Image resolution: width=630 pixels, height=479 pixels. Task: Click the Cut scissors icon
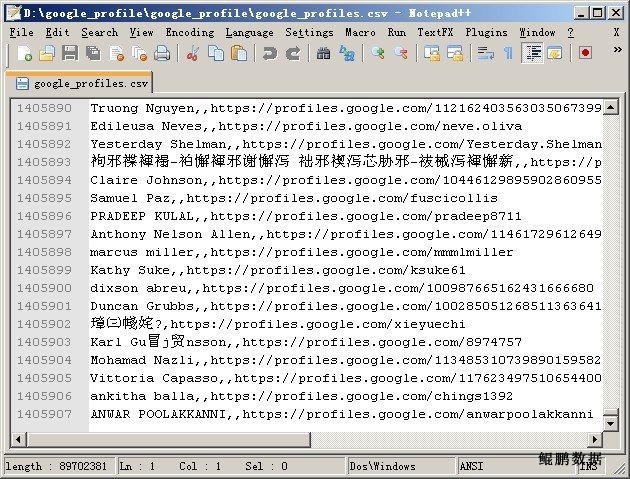pyautogui.click(x=193, y=53)
